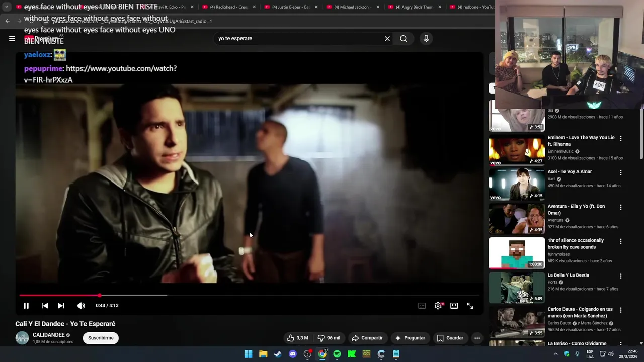Play Axel - Te Voy A Amar thumbnail
Viewport: 644px width, 362px height.
(x=517, y=185)
